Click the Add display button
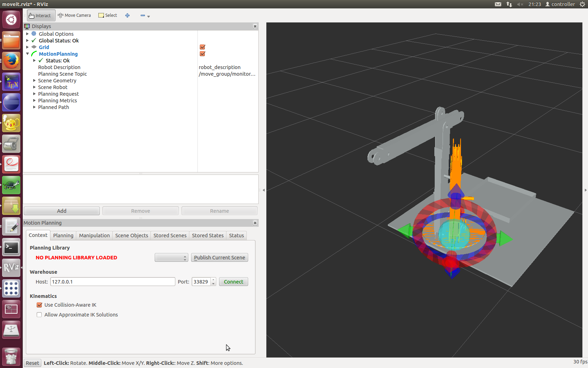 pos(62,211)
